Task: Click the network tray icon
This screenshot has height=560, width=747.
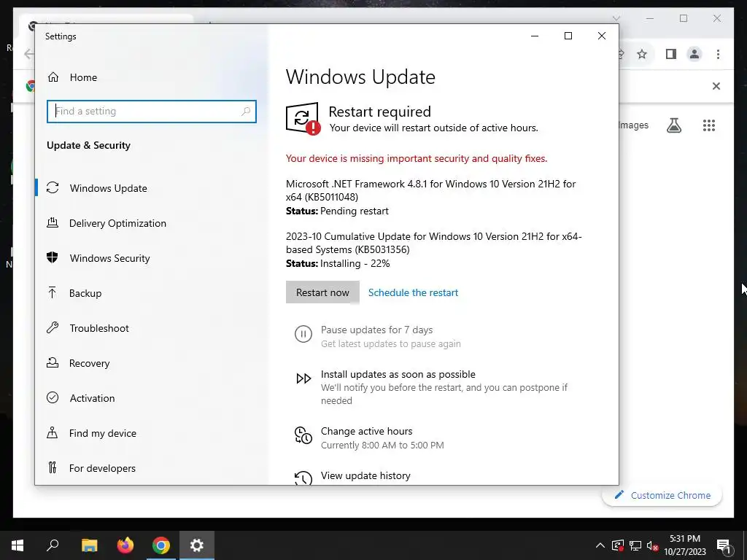Action: pyautogui.click(x=635, y=545)
